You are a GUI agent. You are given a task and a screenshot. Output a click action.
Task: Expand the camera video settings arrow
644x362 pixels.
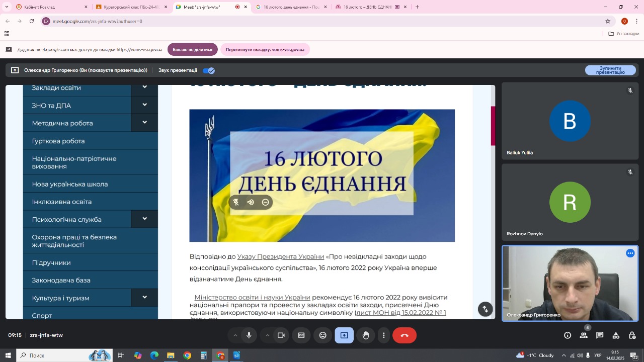coord(267,335)
